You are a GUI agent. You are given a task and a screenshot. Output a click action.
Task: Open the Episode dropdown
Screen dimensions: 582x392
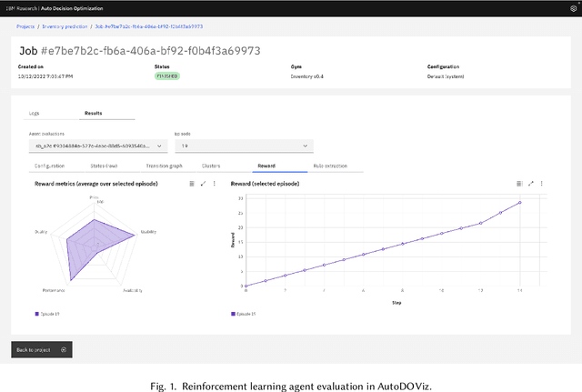point(243,146)
